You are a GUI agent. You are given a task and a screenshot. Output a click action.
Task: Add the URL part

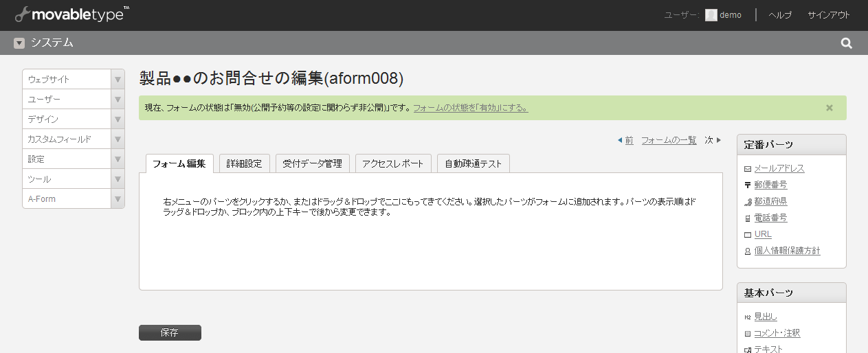tap(763, 235)
